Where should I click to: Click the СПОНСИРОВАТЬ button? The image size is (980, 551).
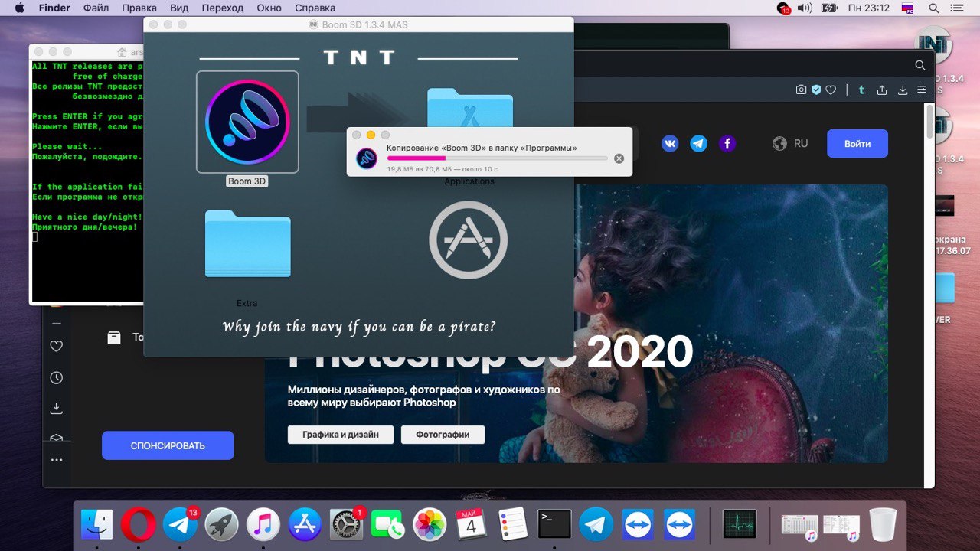168,445
